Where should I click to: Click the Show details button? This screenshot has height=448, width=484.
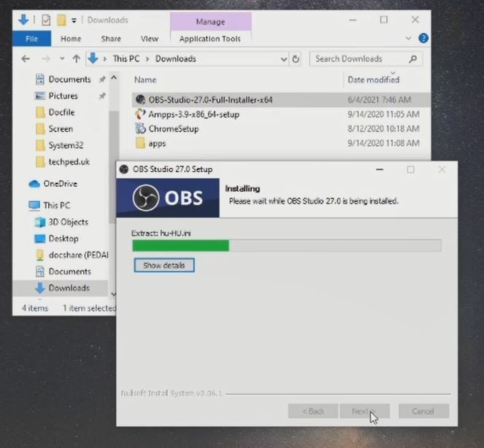164,266
